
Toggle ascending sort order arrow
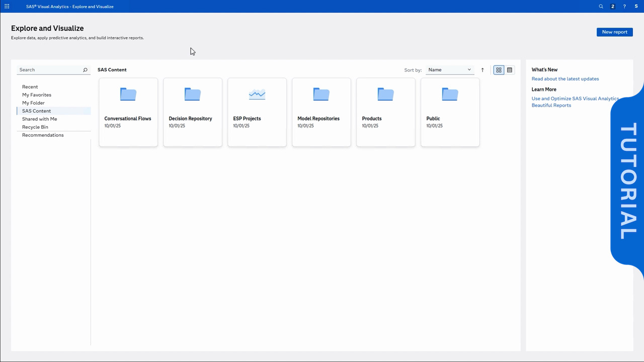482,70
